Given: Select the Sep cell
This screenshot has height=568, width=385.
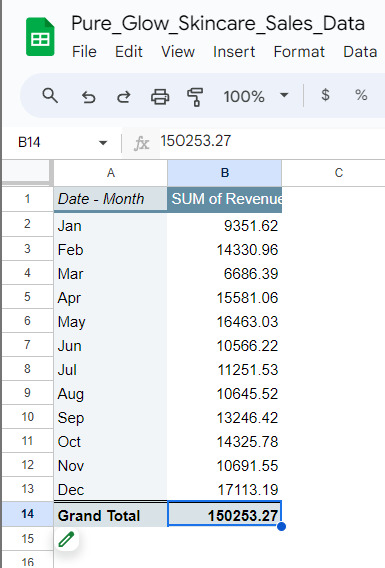Looking at the screenshot, I should [x=110, y=417].
